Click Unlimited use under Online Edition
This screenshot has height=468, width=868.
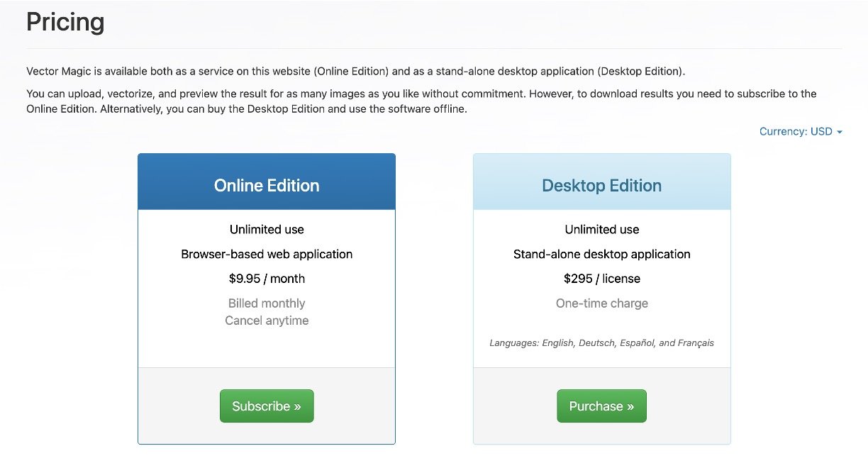(x=267, y=230)
